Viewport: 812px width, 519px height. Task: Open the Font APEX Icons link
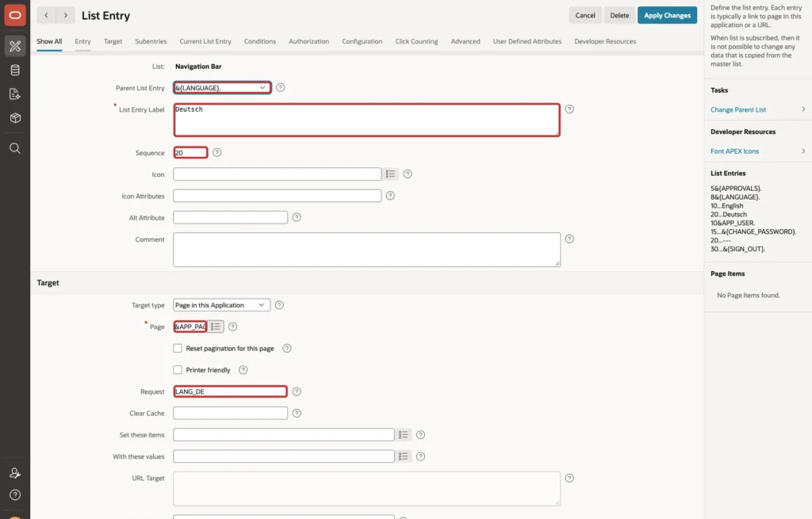(734, 151)
